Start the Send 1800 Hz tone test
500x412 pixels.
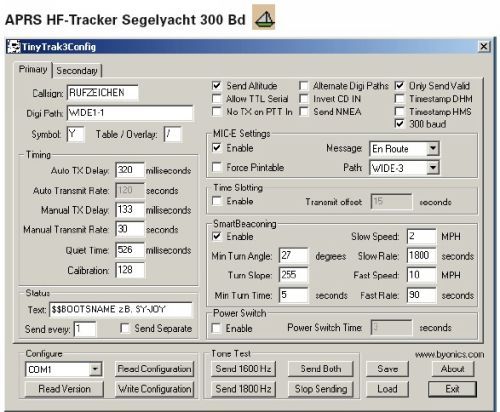coord(243,389)
